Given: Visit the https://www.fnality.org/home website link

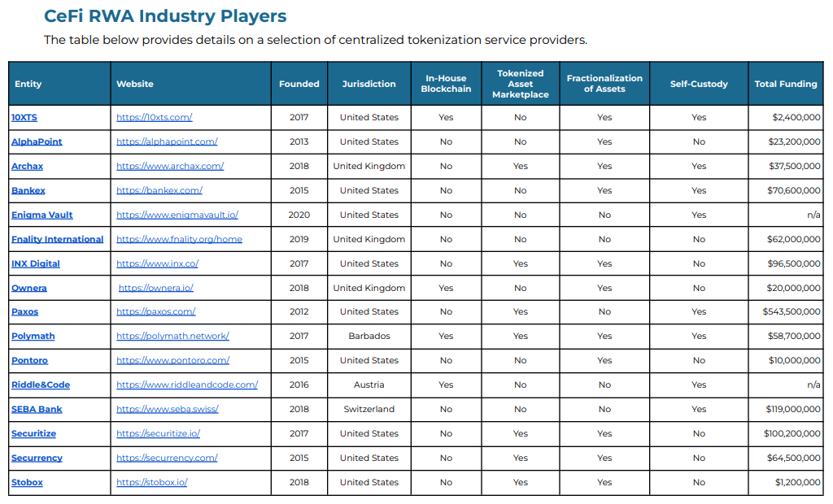Looking at the screenshot, I should tap(179, 240).
